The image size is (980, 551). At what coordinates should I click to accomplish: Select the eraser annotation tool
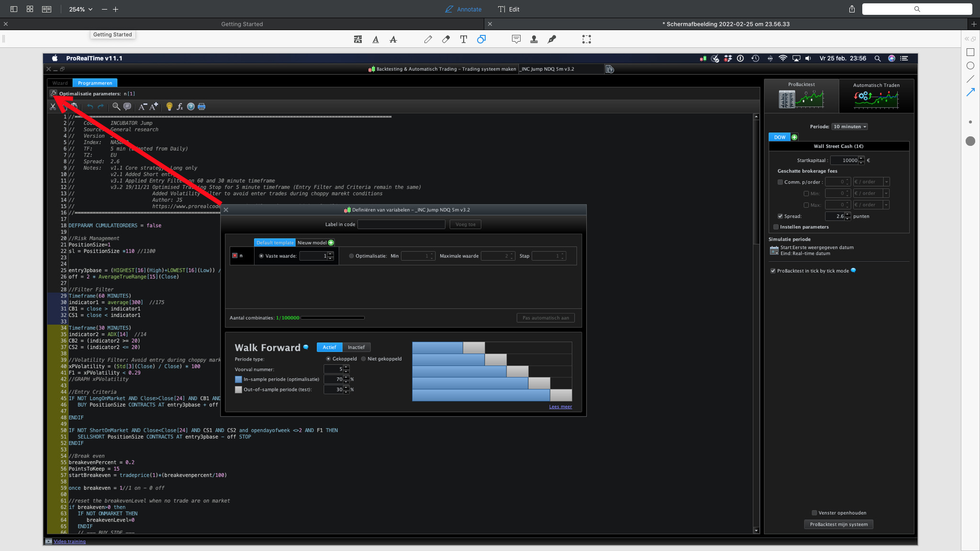[x=445, y=39]
